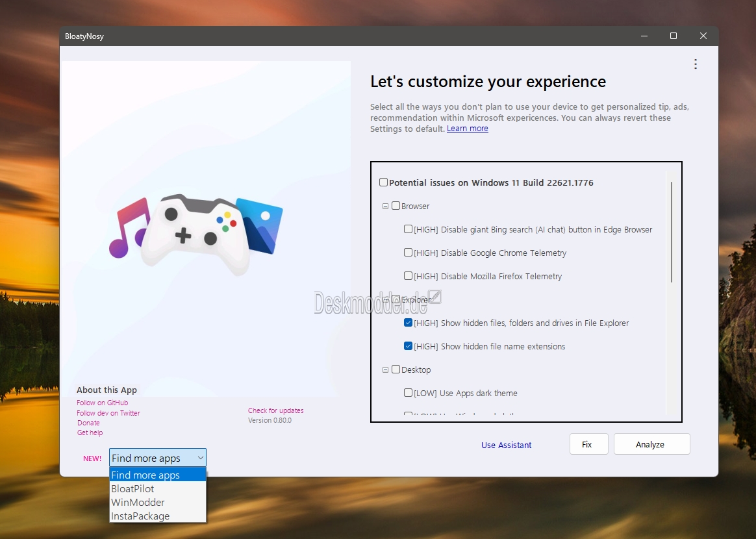The image size is (756, 539).
Task: Check Use Apps dark theme option
Action: pyautogui.click(x=409, y=392)
